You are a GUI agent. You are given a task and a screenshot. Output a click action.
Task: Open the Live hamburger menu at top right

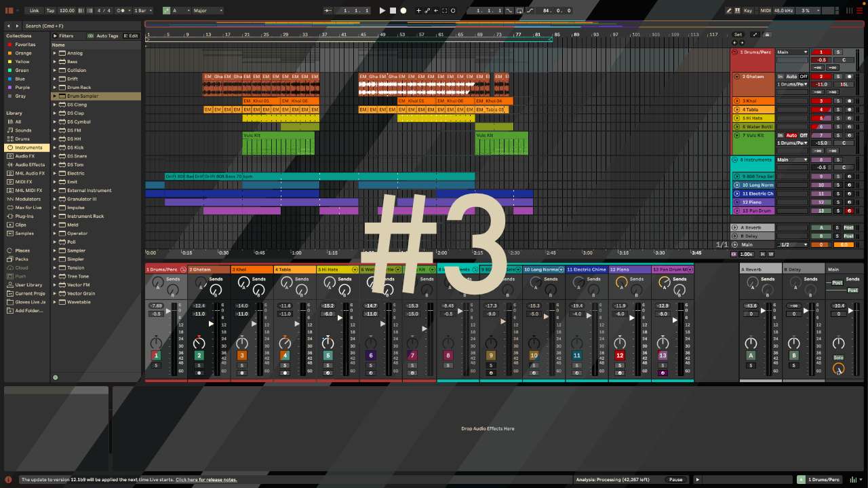pyautogui.click(x=859, y=10)
